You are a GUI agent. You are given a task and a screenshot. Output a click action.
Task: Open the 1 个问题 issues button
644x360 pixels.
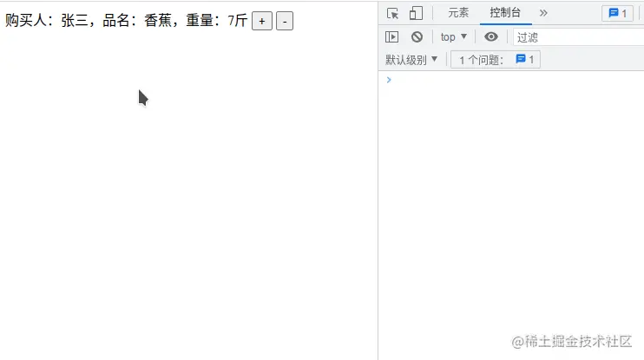click(496, 60)
